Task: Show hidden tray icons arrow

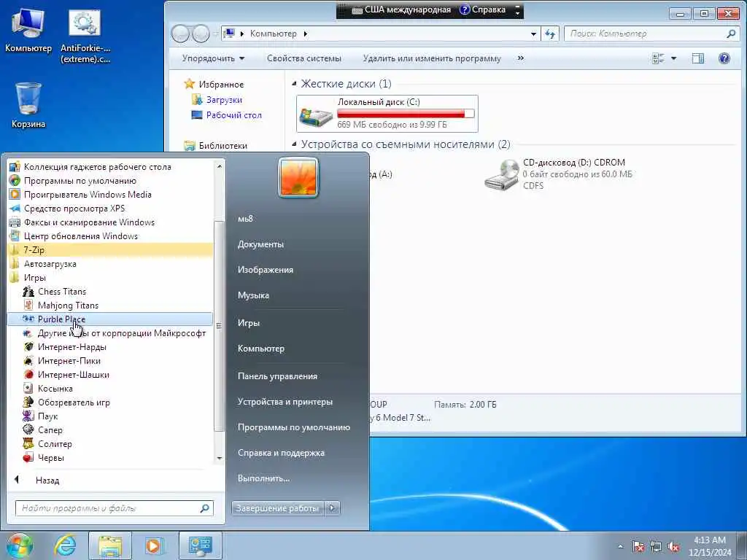Action: (x=620, y=547)
